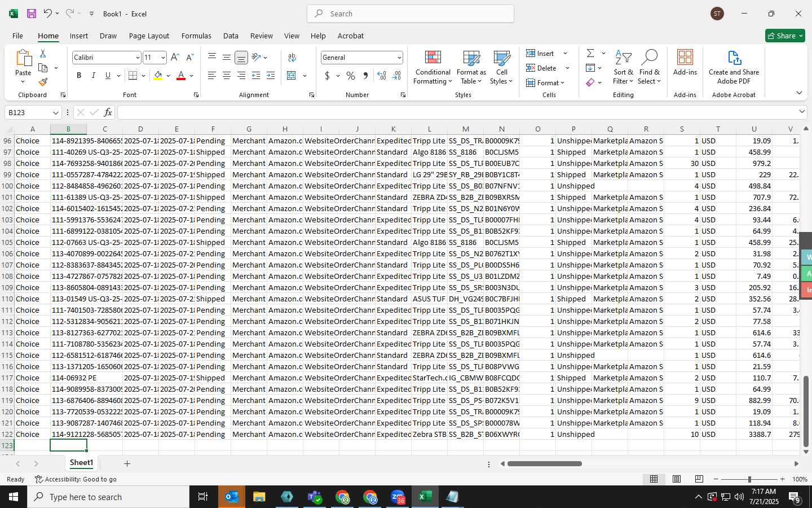Screen dimensions: 812x508
Task: Toggle Bottom Align
Action: 241,58
